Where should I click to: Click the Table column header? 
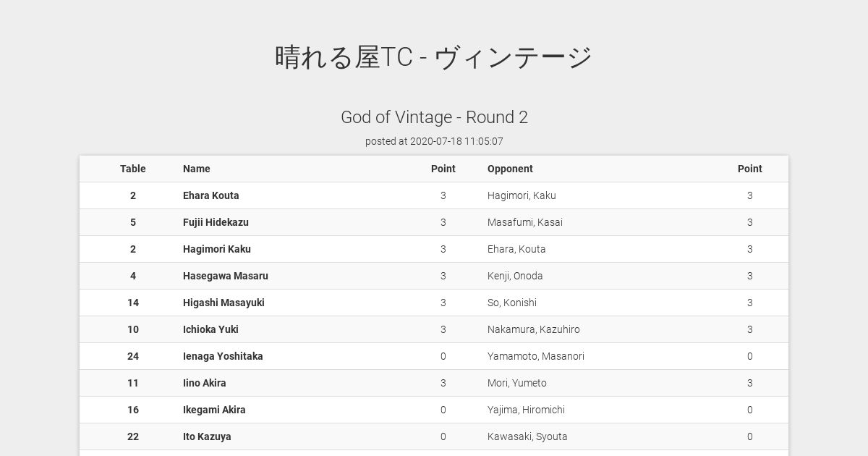point(133,169)
